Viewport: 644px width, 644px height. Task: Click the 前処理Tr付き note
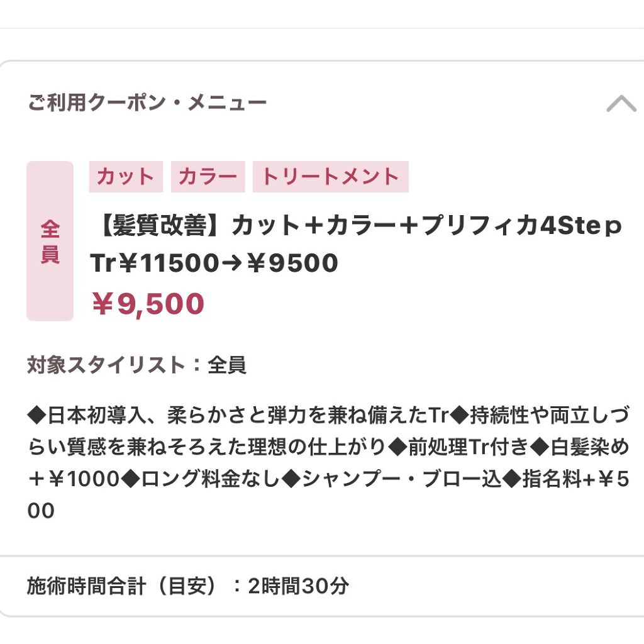tap(469, 447)
